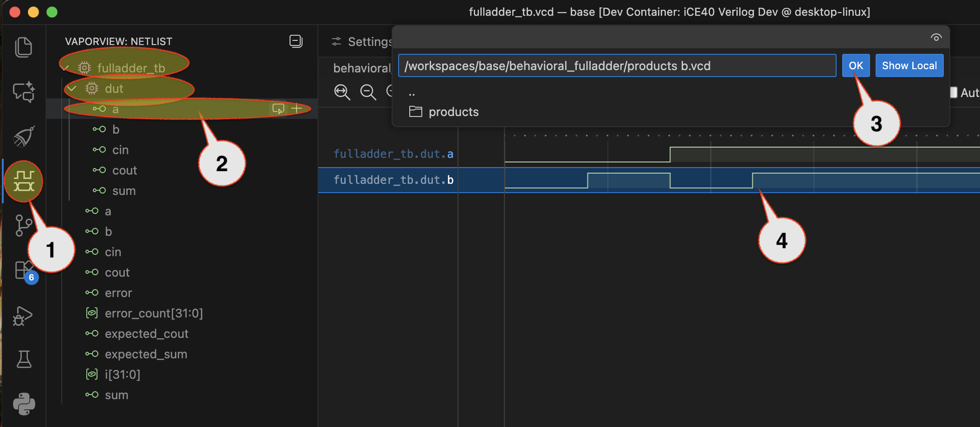Open the Chat panel icon
The width and height of the screenshot is (980, 427).
(24, 92)
